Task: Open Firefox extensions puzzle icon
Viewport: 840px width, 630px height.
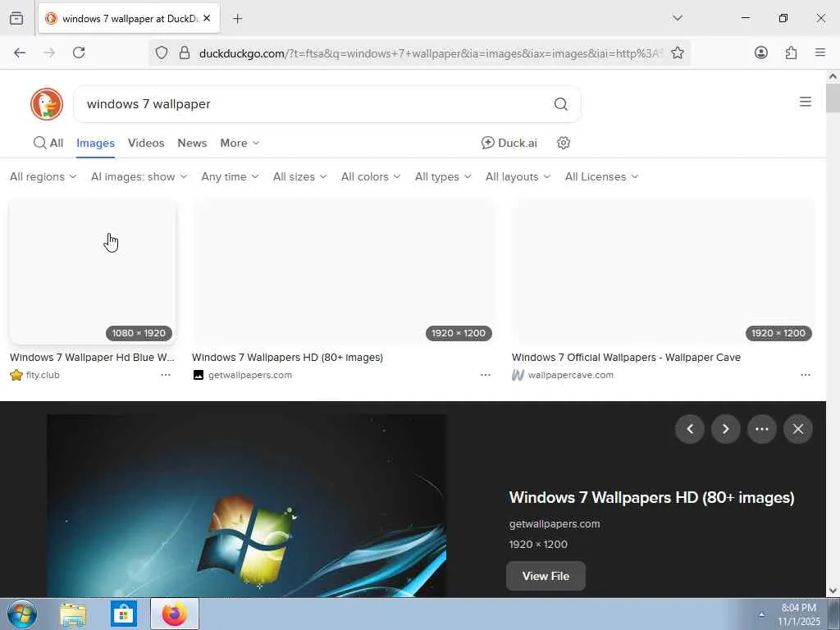Action: [x=791, y=52]
